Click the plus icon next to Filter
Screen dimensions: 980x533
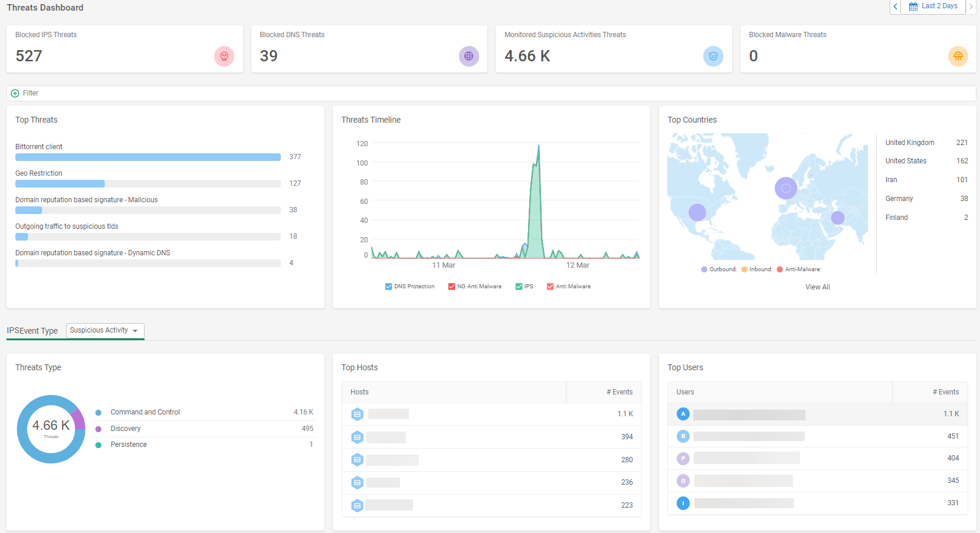click(14, 93)
